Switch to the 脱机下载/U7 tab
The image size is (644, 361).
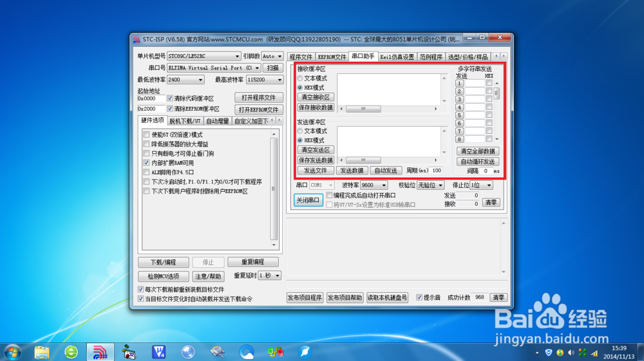pyautogui.click(x=185, y=121)
